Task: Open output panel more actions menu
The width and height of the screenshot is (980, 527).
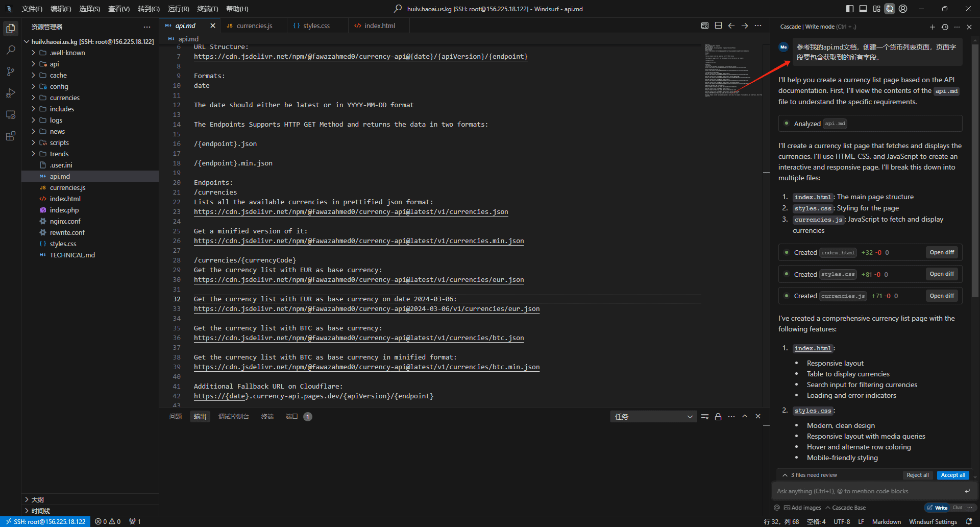Action: tap(731, 417)
